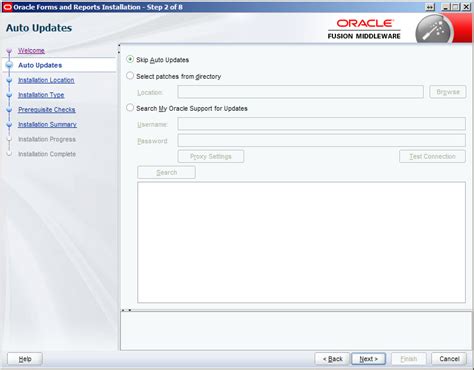Close the installer window
This screenshot has width=474, height=370.
[466, 7]
